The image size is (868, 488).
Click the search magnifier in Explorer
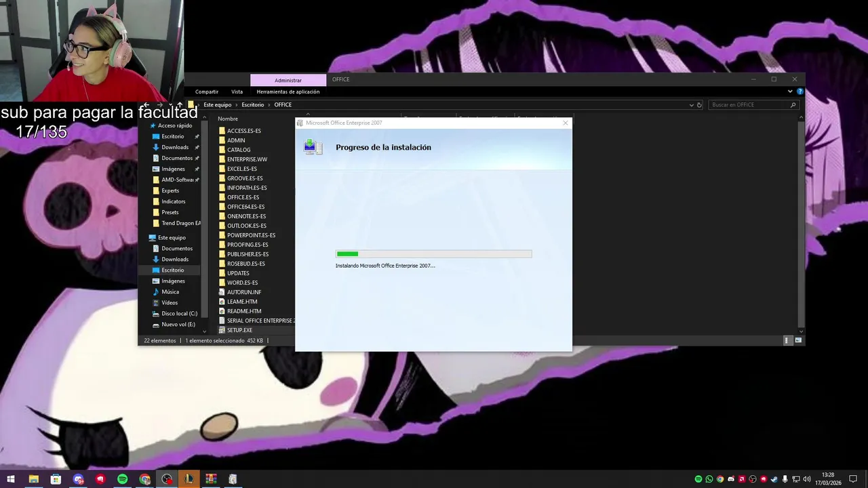tap(793, 105)
